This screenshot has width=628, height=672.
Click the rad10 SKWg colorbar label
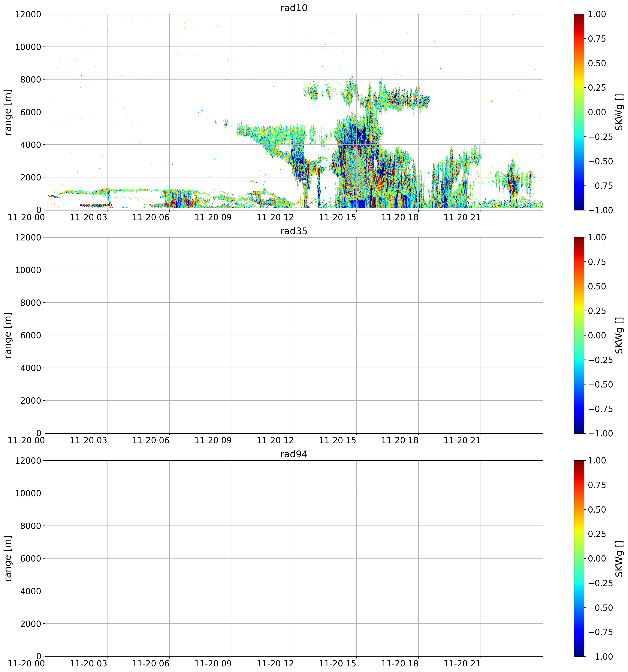(619, 112)
